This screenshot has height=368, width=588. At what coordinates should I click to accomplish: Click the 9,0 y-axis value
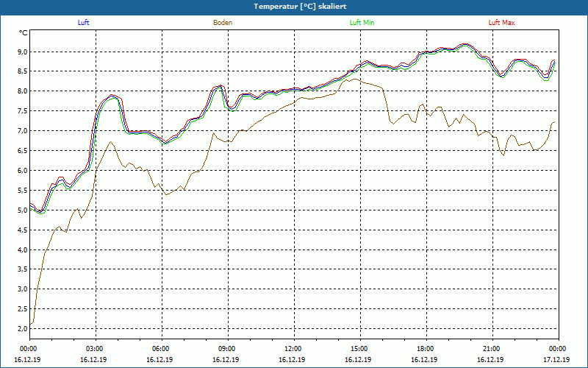(x=23, y=52)
